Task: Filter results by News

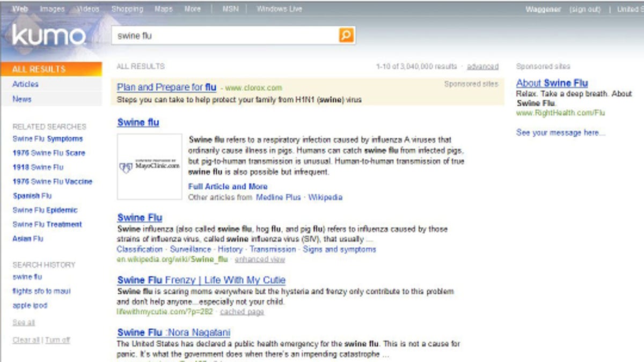Action: click(x=22, y=99)
